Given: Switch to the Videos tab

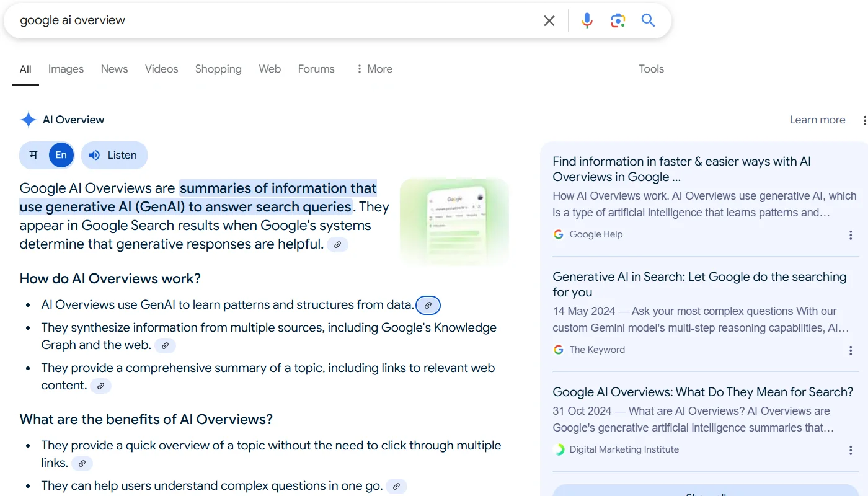Looking at the screenshot, I should (x=162, y=69).
